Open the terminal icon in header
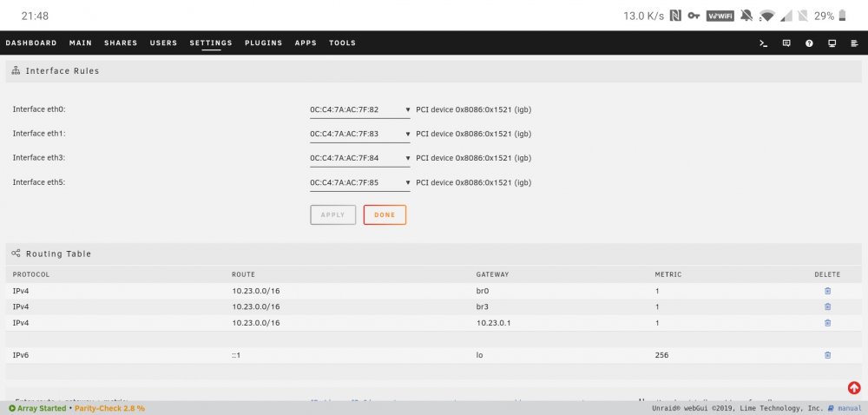 tap(763, 43)
